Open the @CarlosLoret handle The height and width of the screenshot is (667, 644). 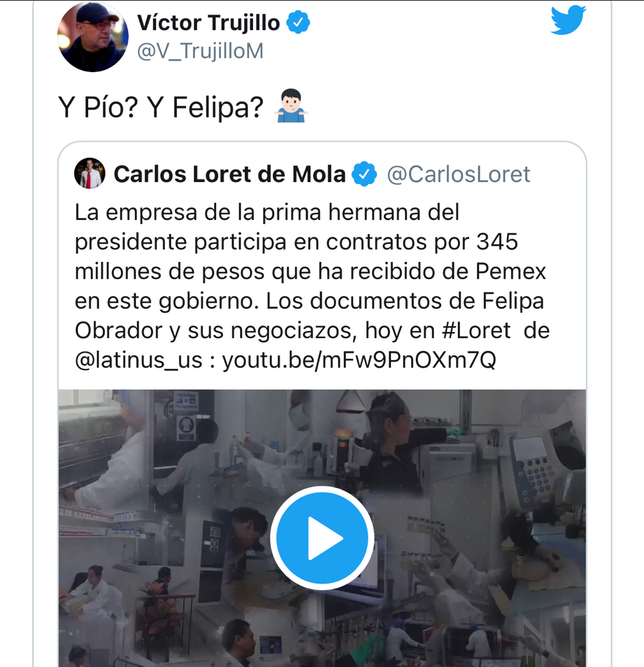[458, 174]
